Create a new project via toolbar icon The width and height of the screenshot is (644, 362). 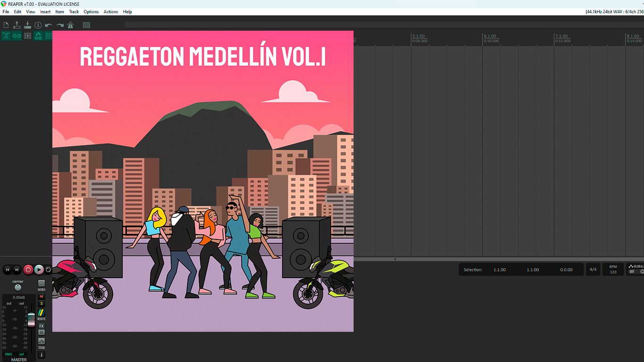[x=6, y=25]
